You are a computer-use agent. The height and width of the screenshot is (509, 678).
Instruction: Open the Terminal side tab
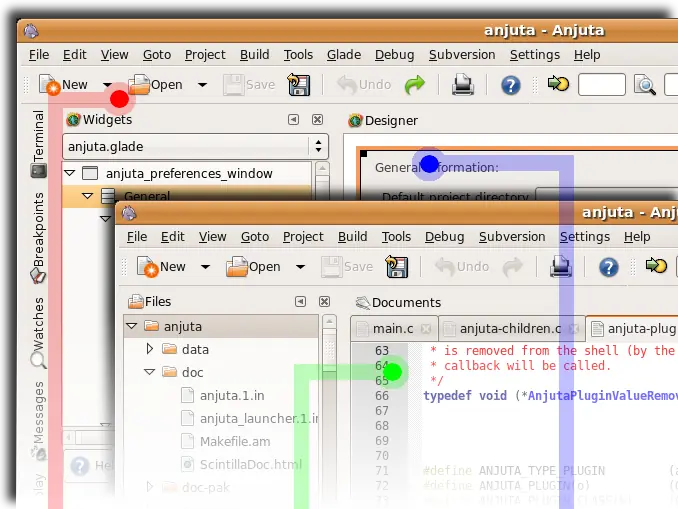tap(38, 144)
